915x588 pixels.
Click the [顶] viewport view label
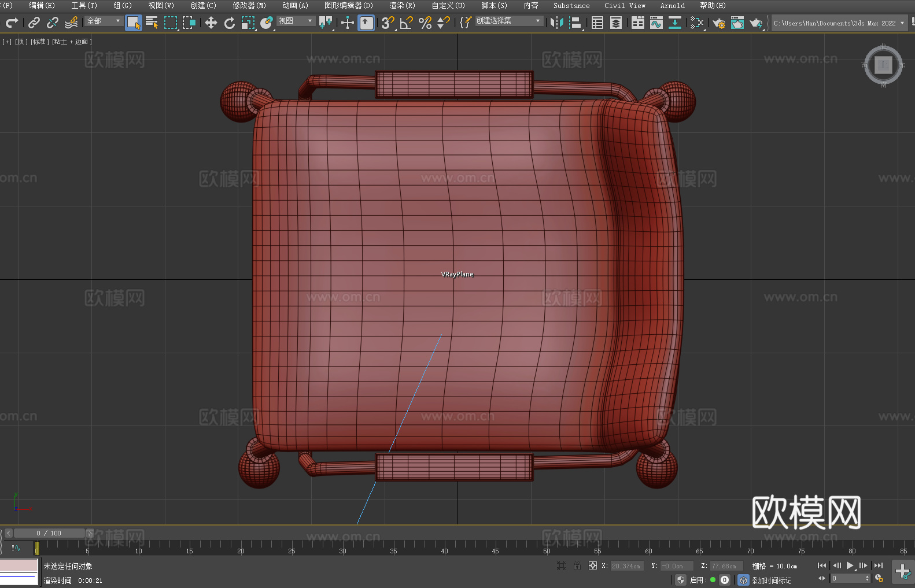(x=21, y=42)
